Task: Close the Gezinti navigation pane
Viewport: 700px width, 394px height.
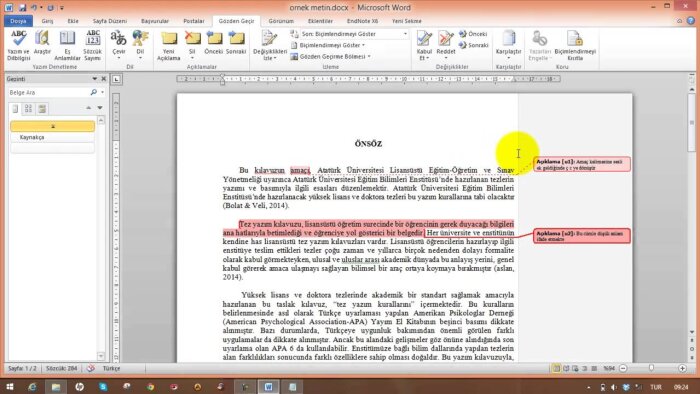Action: 104,79
